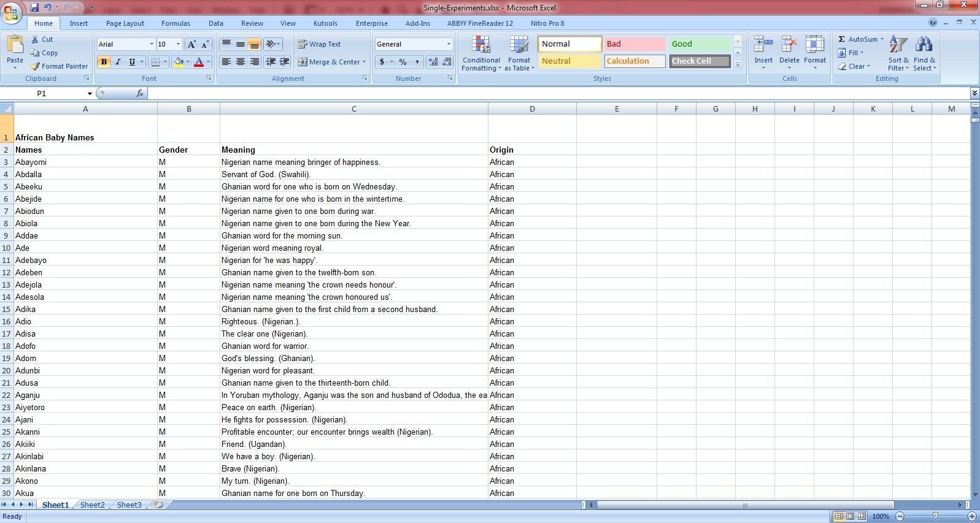Click the Percent Style icon

pos(403,62)
